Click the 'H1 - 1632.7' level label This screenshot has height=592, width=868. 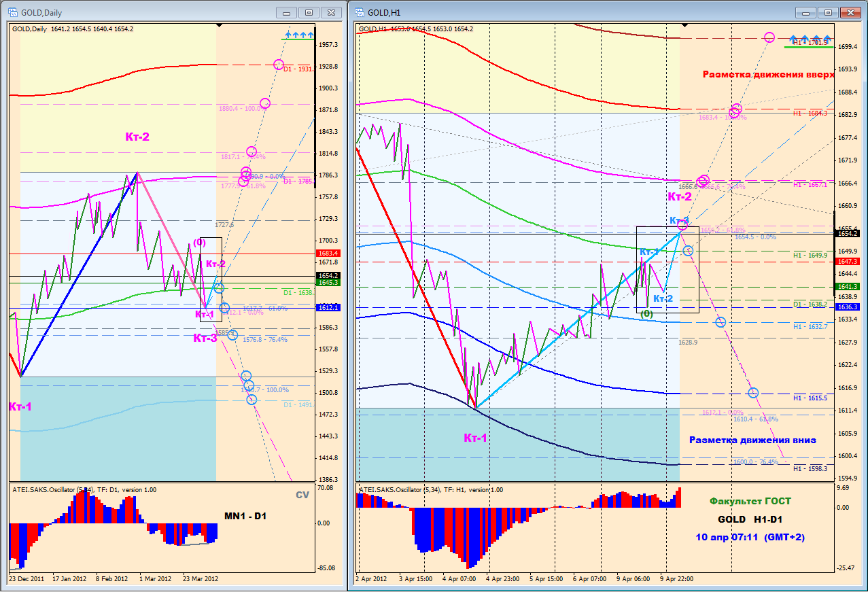tap(810, 326)
